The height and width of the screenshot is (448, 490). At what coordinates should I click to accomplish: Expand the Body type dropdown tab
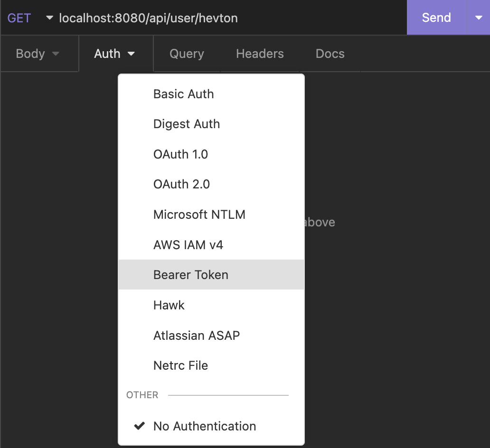[x=38, y=54]
